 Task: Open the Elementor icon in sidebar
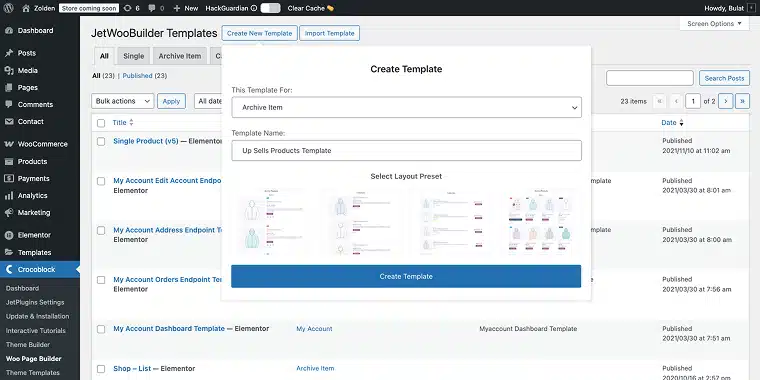(x=9, y=235)
